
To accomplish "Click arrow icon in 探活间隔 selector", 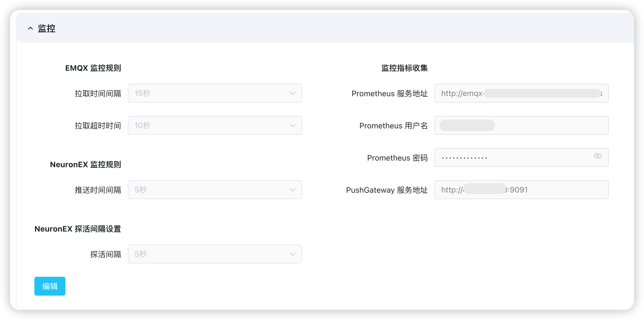I will pos(292,254).
